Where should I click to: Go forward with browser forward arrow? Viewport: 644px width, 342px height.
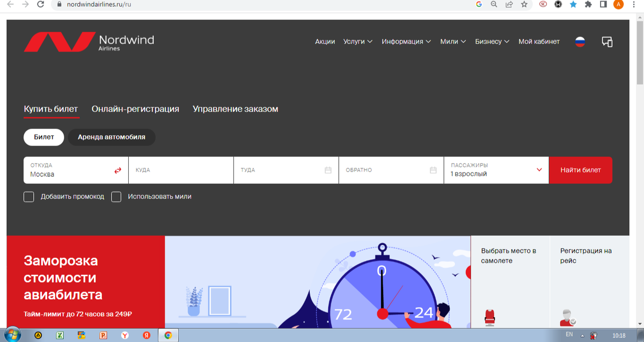[26, 4]
